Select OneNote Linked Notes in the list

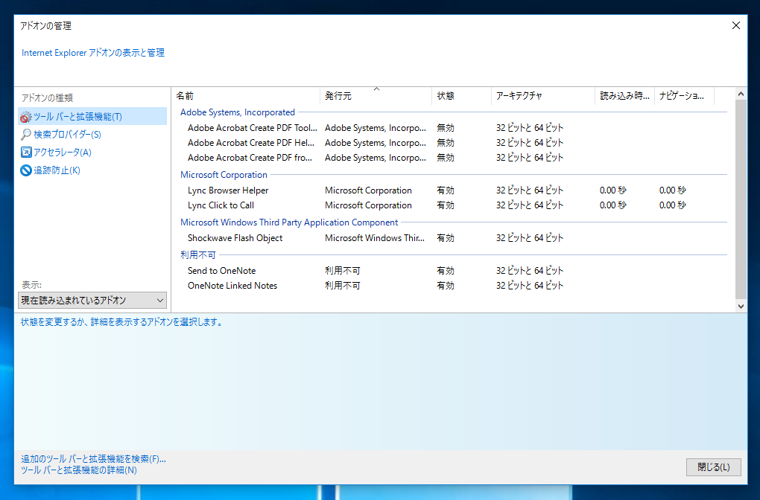coord(231,286)
